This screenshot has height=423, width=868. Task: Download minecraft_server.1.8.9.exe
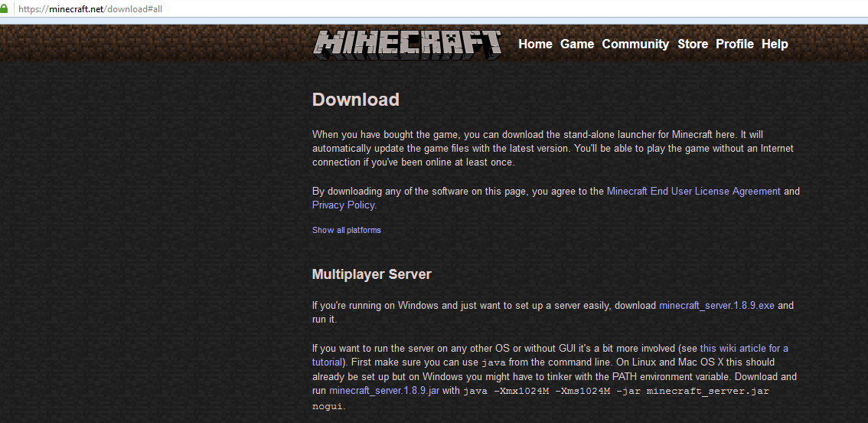tap(716, 306)
